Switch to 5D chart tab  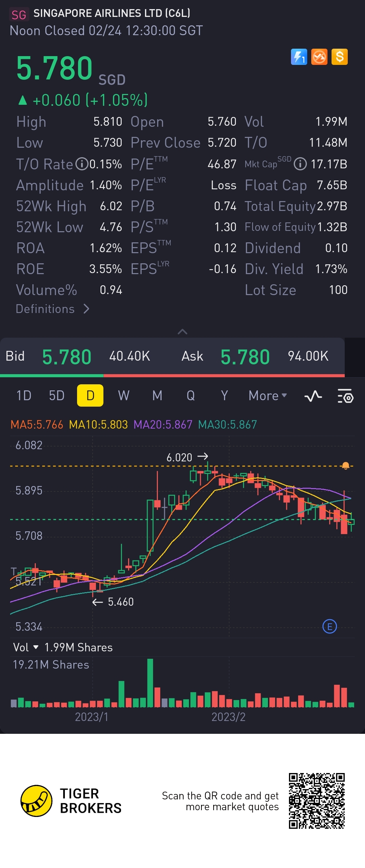(x=56, y=395)
